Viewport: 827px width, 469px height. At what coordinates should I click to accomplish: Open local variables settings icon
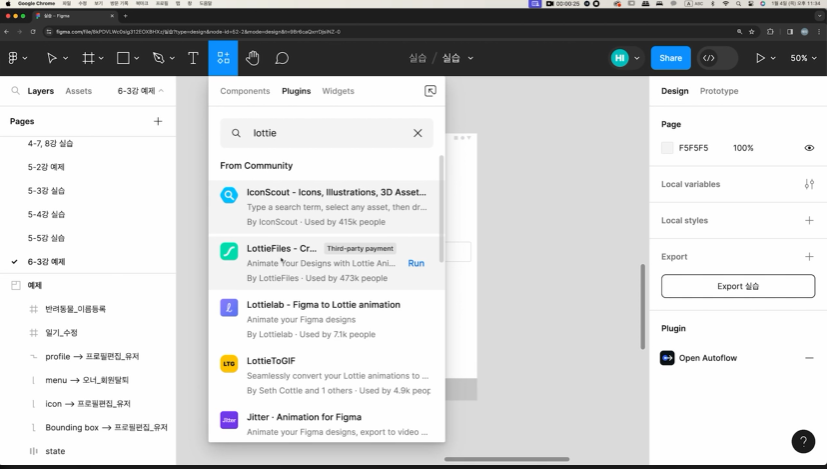(809, 184)
